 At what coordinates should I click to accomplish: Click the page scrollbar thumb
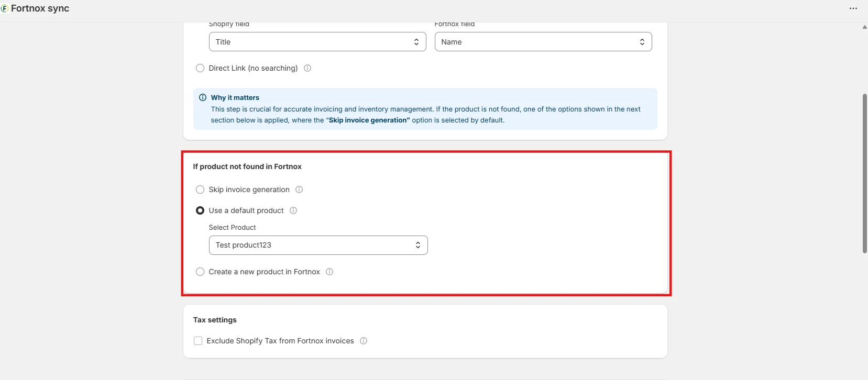(865, 173)
